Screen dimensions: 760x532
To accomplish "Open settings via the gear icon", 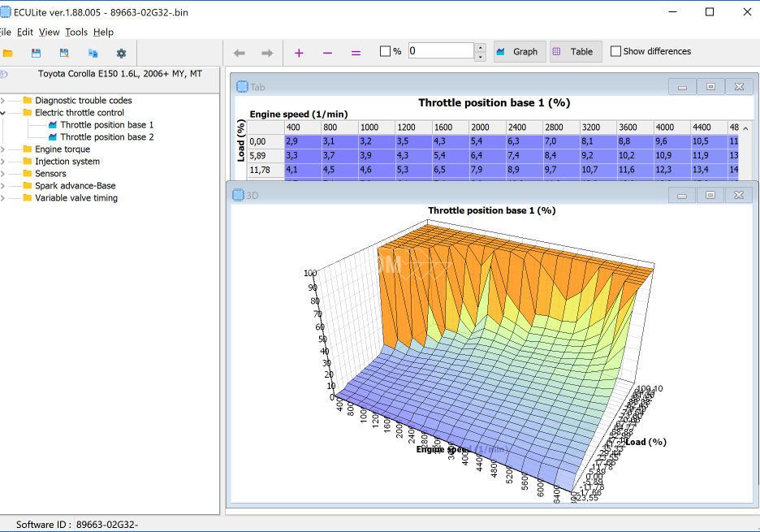I will pyautogui.click(x=121, y=54).
